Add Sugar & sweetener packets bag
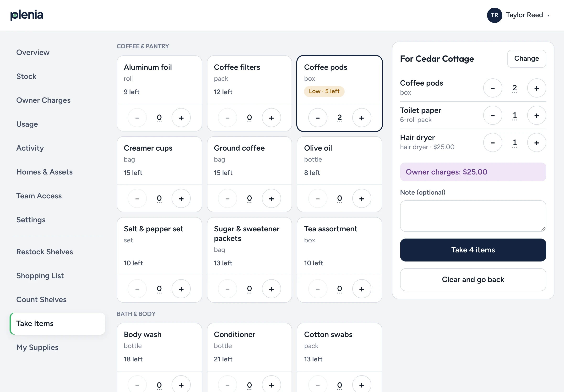Screen dimensions: 564x392 tap(271, 289)
